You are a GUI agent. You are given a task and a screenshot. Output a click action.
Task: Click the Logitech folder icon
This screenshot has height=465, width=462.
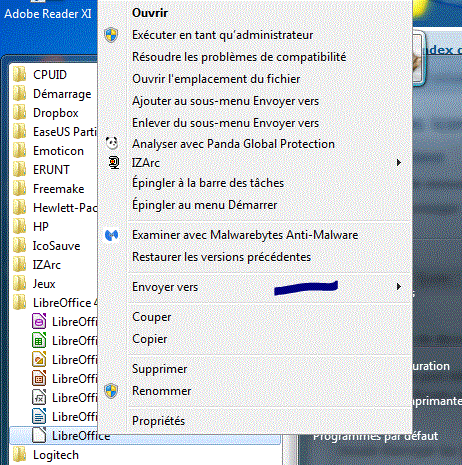click(20, 455)
